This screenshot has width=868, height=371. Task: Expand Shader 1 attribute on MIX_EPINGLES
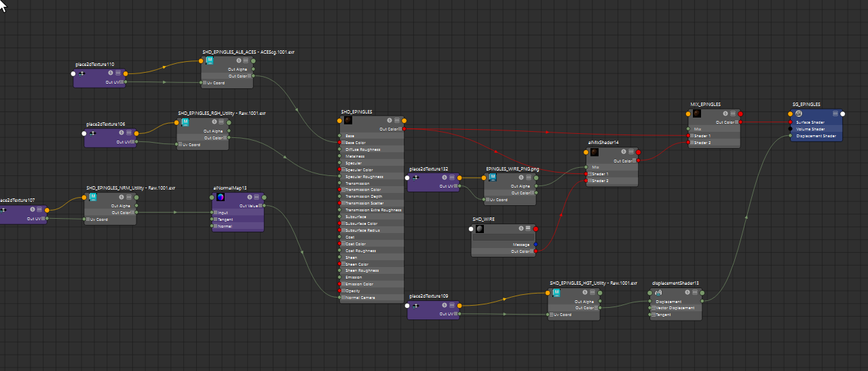(692, 136)
